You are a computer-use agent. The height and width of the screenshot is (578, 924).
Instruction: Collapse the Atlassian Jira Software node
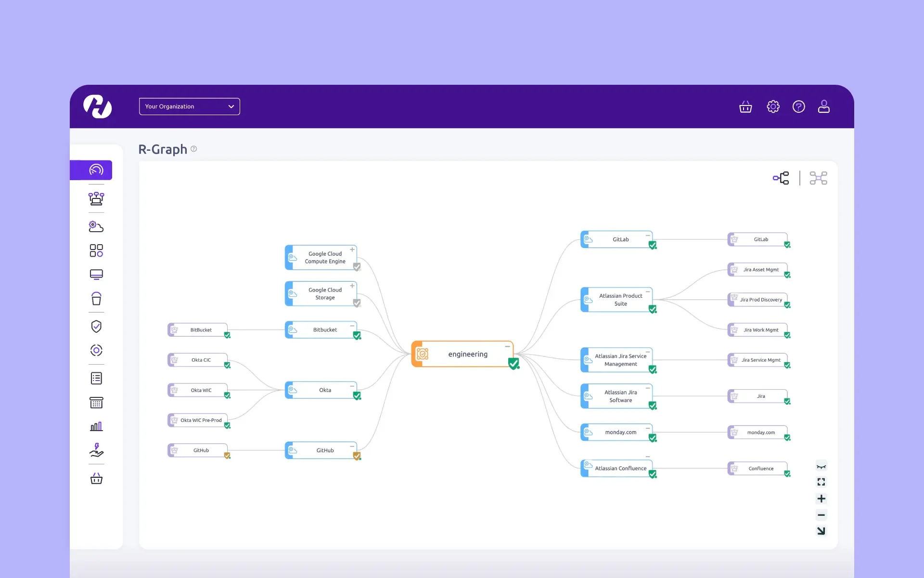648,388
